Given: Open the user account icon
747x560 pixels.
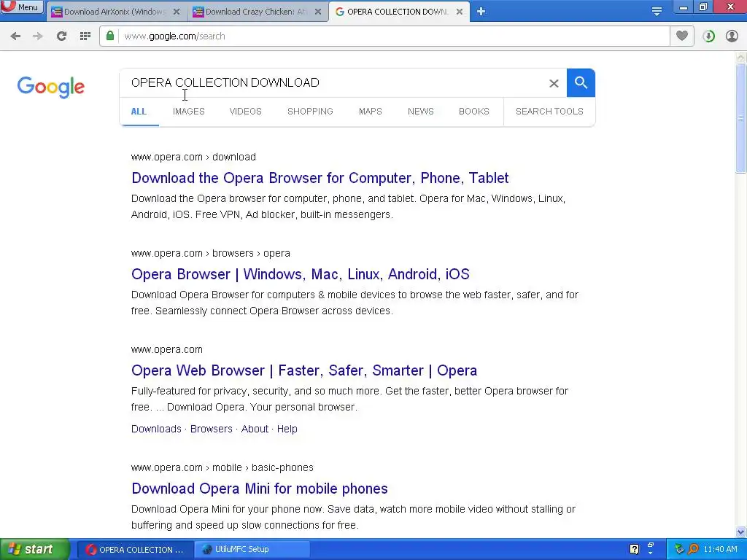Looking at the screenshot, I should click(732, 36).
